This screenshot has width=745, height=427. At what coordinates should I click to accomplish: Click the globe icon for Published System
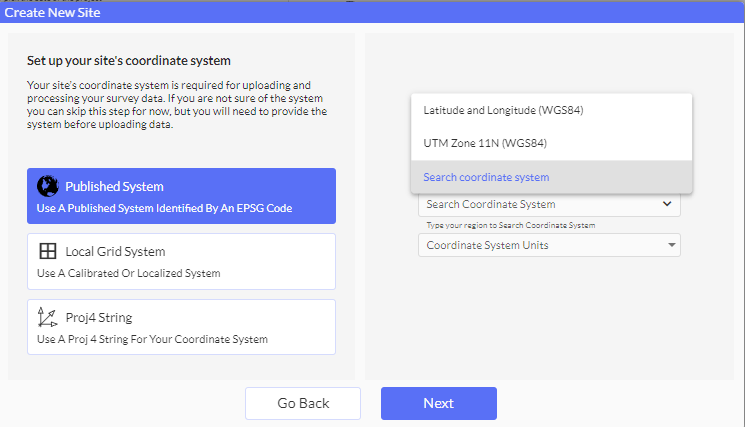click(47, 186)
